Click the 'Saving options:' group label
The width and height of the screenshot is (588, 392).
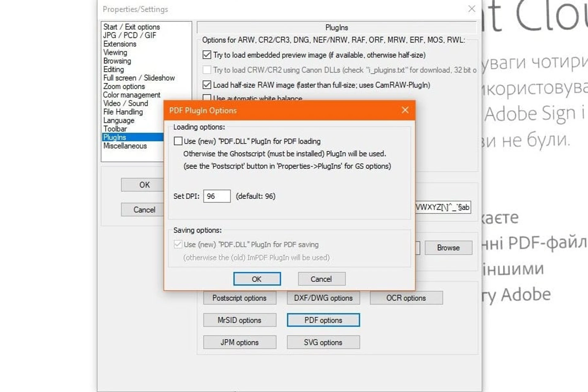(198, 230)
